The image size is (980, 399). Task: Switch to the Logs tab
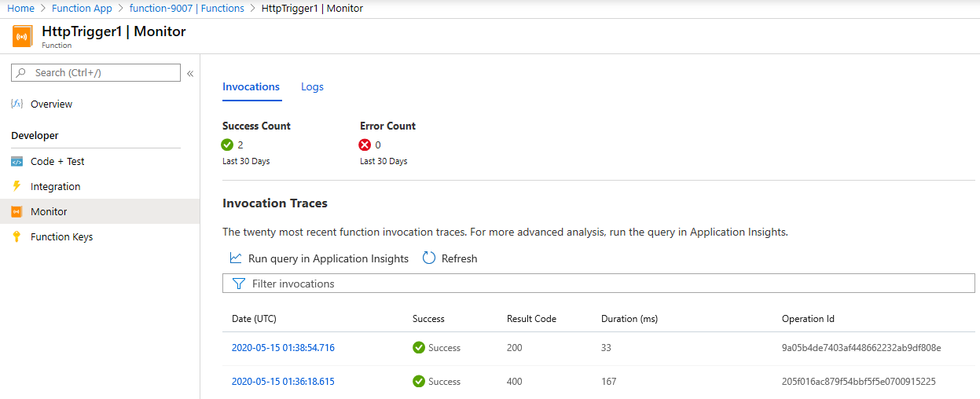(312, 87)
